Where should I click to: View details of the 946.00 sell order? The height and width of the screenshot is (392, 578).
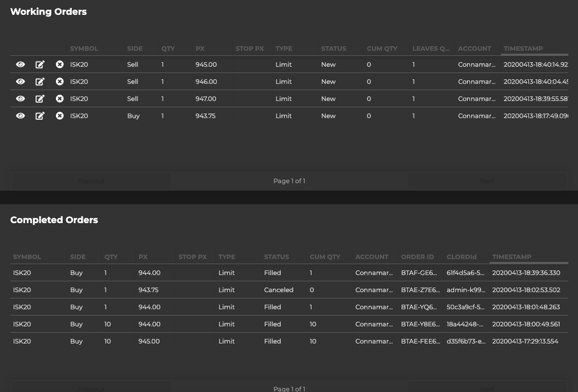tap(21, 82)
